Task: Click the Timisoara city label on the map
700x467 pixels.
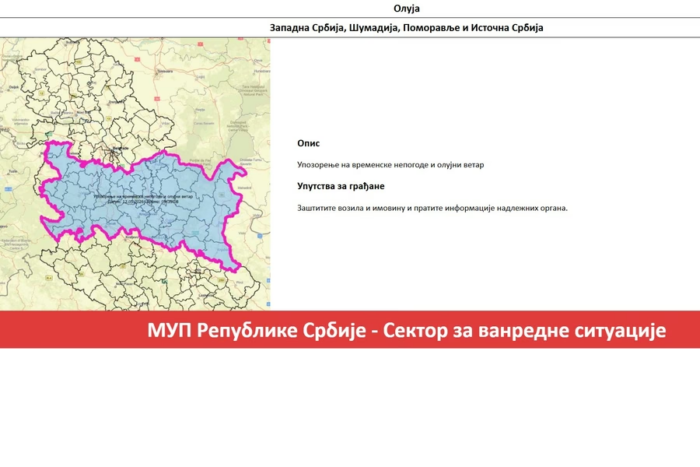Action: pos(165,71)
